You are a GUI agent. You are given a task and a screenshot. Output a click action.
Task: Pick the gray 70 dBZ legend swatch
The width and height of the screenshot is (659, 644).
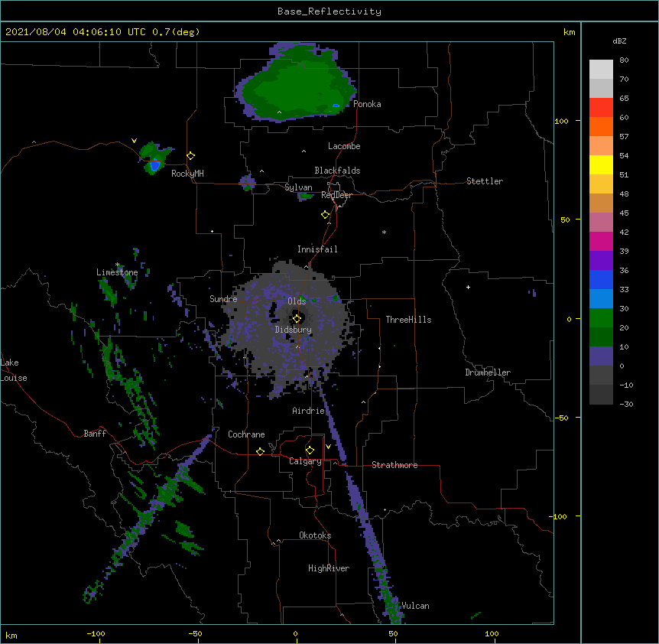(601, 88)
